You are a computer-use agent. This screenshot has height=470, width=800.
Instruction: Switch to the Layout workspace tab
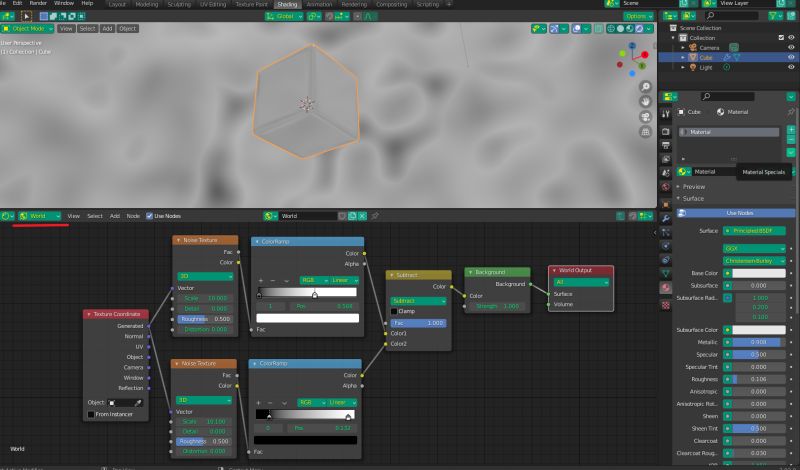[117, 4]
